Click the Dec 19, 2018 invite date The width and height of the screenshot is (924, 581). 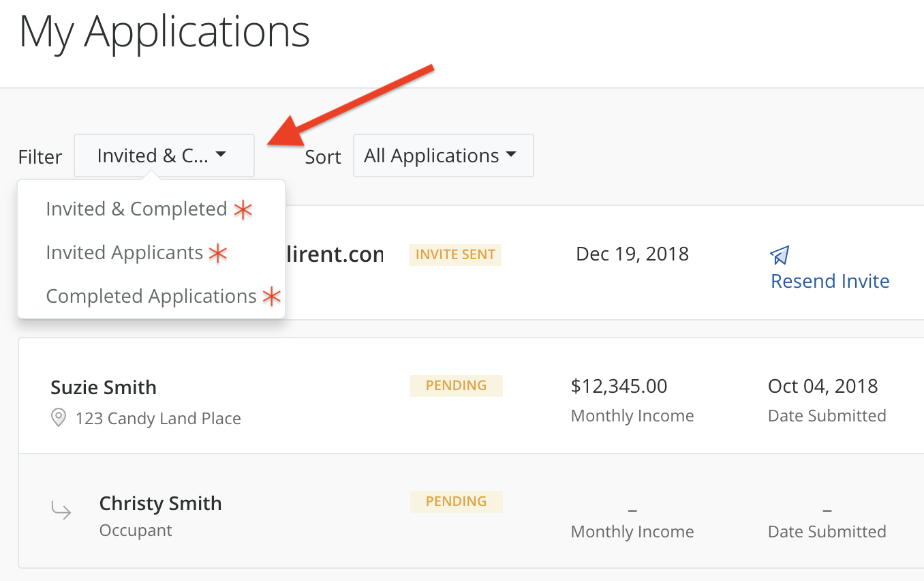[x=632, y=254]
